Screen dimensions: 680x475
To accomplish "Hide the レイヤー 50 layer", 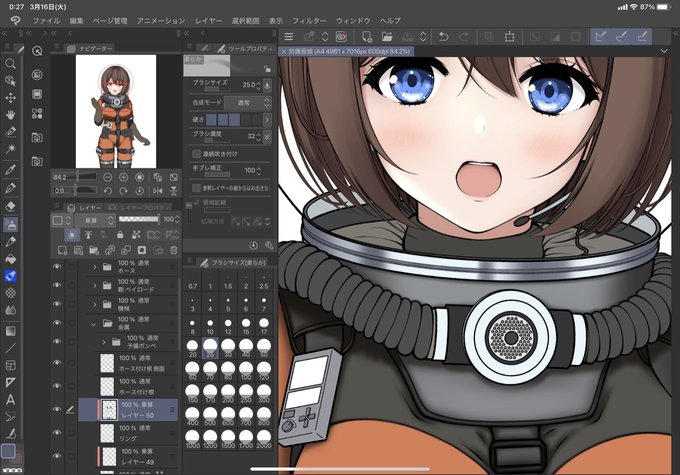I will click(57, 409).
